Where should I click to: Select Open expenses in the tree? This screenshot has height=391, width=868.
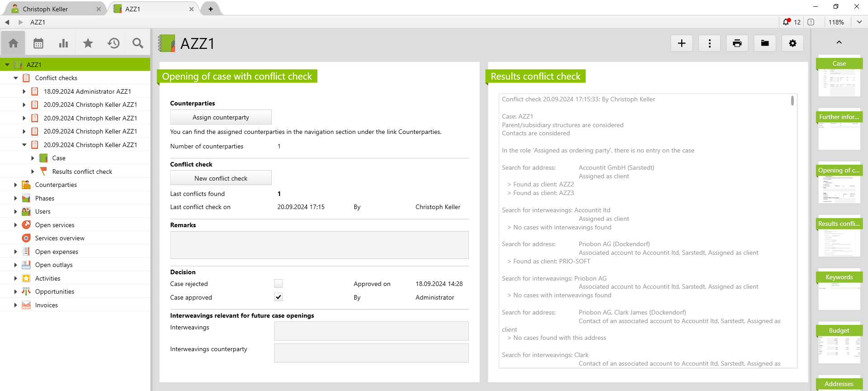[57, 252]
